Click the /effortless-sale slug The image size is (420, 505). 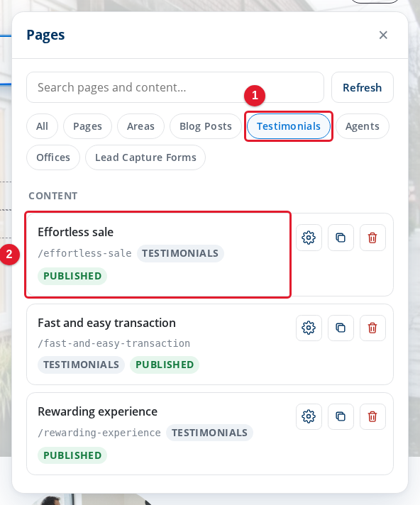(x=84, y=253)
